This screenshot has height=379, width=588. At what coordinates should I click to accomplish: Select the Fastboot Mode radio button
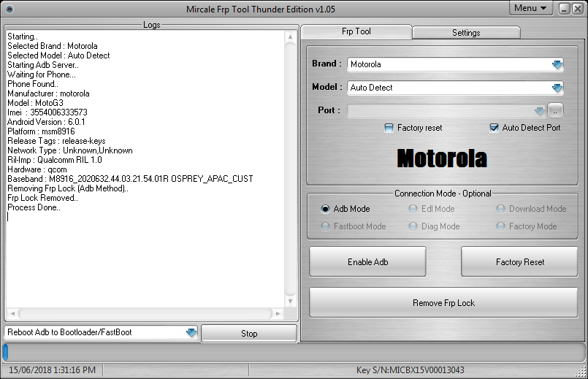tap(325, 226)
